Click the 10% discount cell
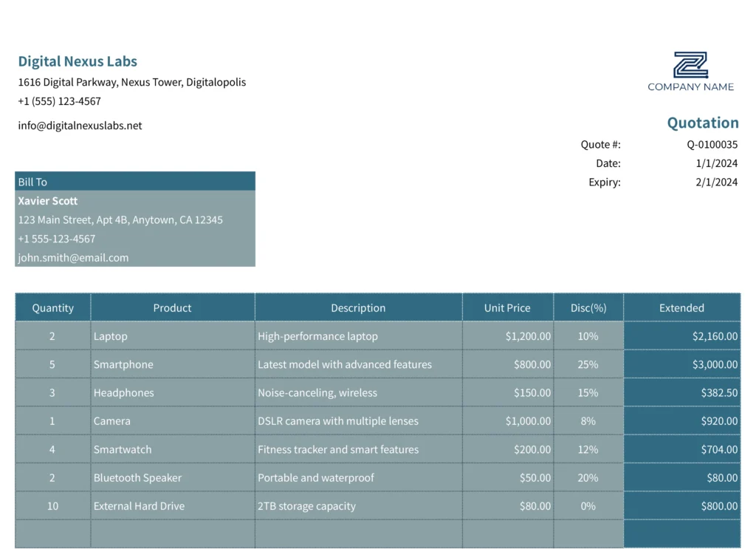 [588, 335]
